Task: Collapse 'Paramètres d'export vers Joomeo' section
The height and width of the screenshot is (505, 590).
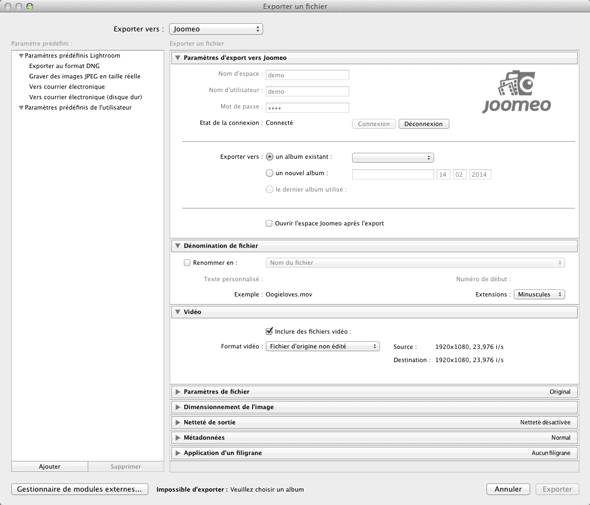Action: pos(178,58)
